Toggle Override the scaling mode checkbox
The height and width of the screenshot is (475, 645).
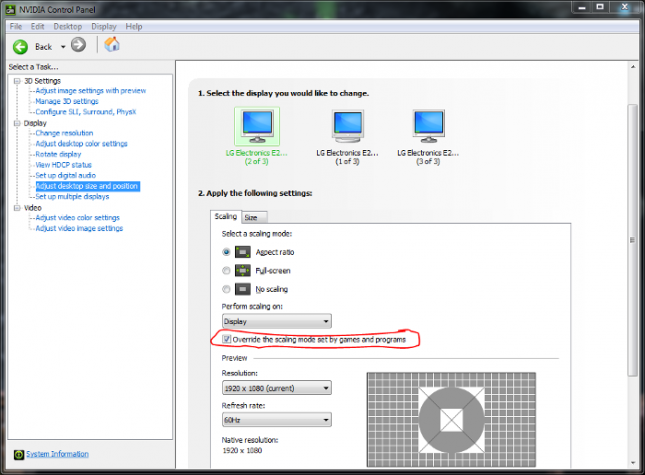(227, 339)
